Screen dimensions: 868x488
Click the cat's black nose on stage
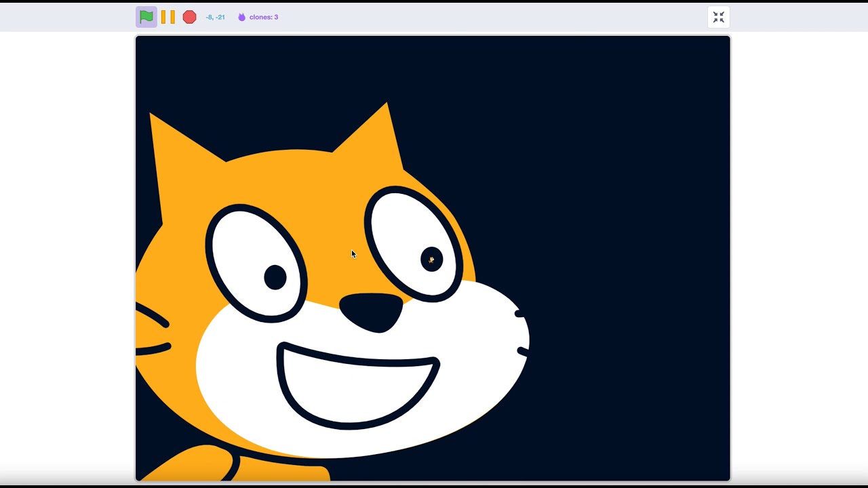[x=371, y=312]
